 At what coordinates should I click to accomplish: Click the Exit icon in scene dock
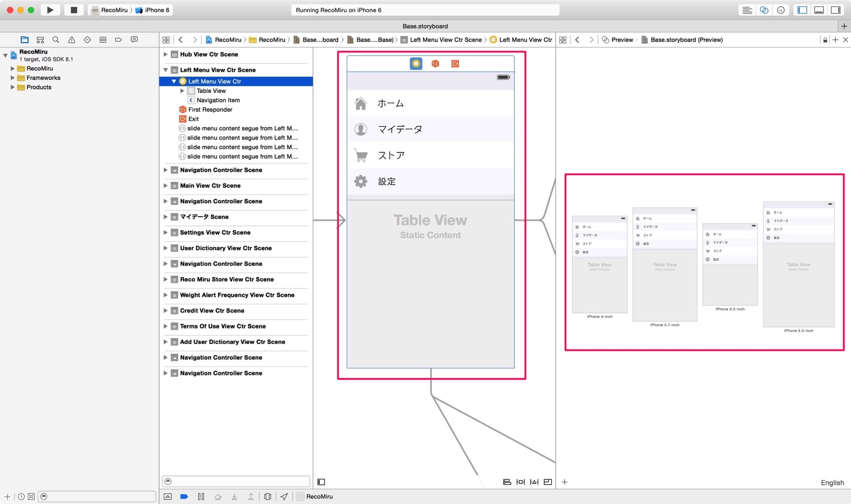[x=455, y=64]
